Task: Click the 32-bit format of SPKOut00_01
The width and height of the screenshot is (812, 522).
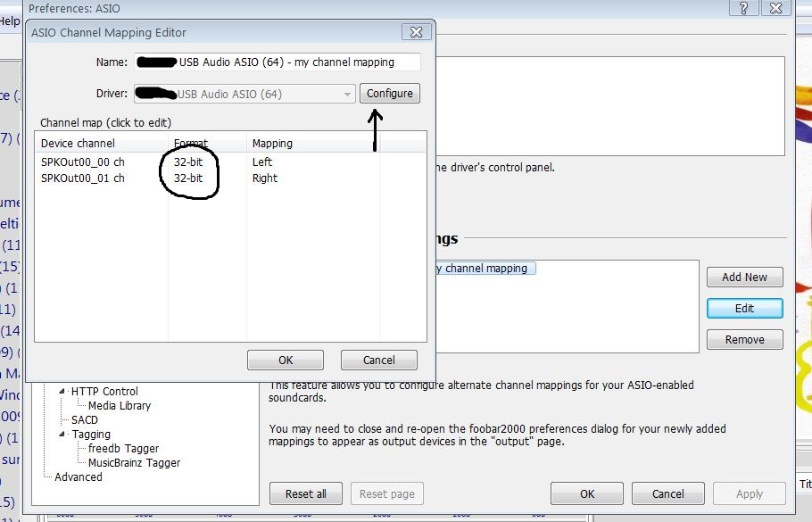Action: (x=188, y=178)
